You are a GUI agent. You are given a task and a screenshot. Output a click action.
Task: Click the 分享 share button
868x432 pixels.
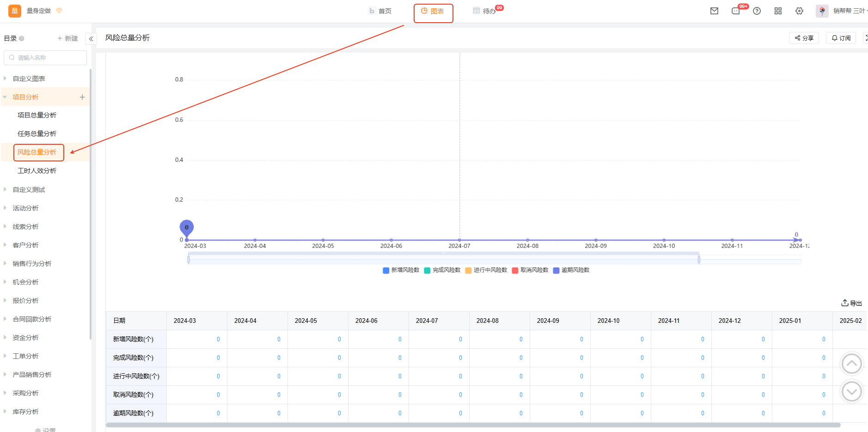804,38
